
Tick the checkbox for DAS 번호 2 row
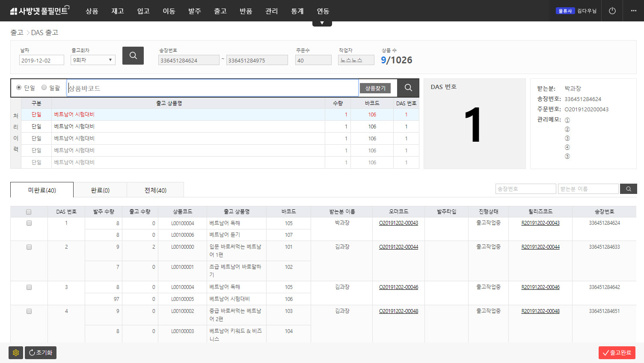pos(29,247)
